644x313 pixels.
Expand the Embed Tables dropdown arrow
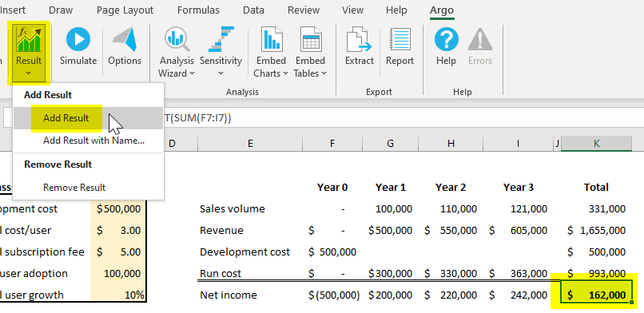click(324, 73)
